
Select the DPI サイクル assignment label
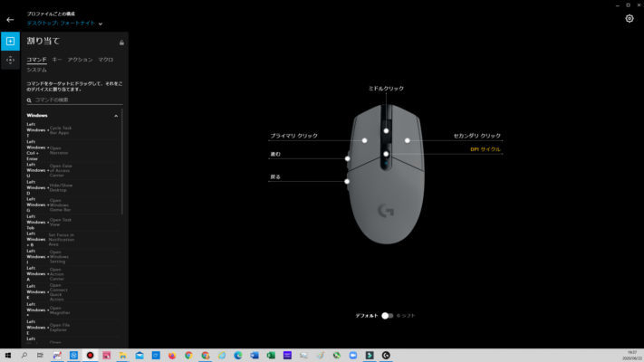[485, 149]
